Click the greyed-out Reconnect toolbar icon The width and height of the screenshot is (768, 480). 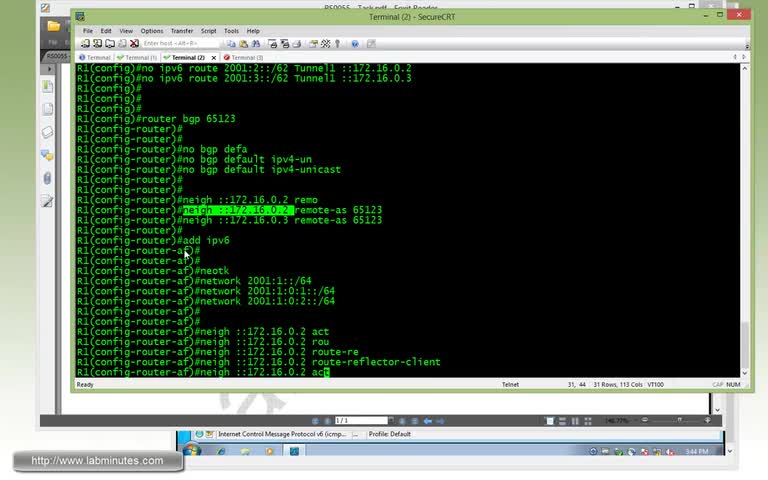pyautogui.click(x=122, y=44)
